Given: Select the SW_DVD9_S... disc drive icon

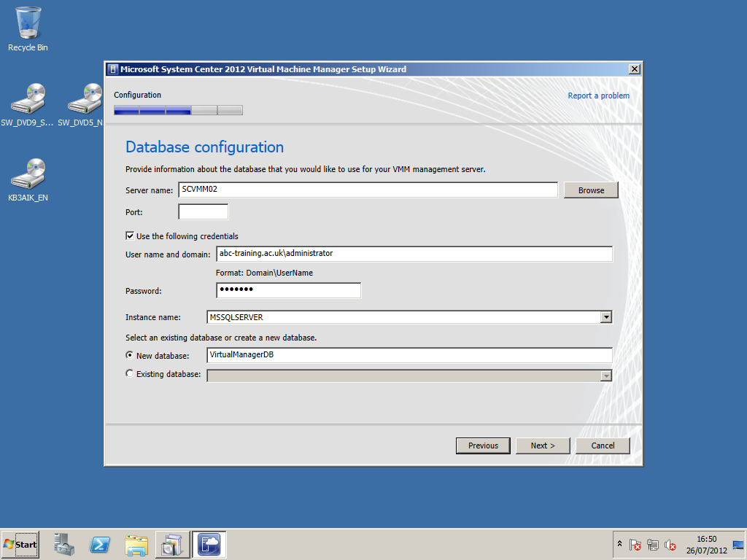Looking at the screenshot, I should (27, 104).
